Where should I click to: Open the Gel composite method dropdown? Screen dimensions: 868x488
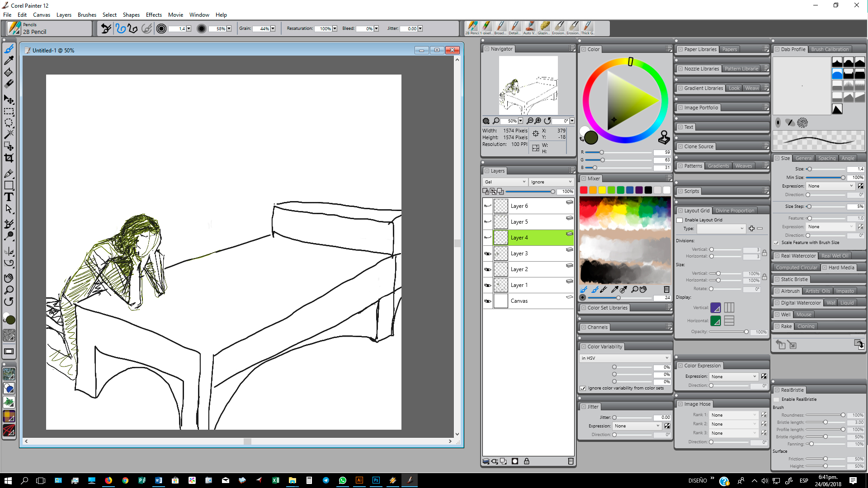pos(505,182)
